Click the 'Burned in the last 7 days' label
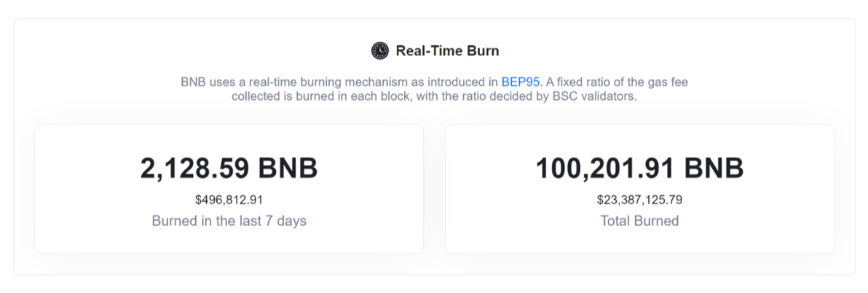868x293 pixels. click(229, 221)
